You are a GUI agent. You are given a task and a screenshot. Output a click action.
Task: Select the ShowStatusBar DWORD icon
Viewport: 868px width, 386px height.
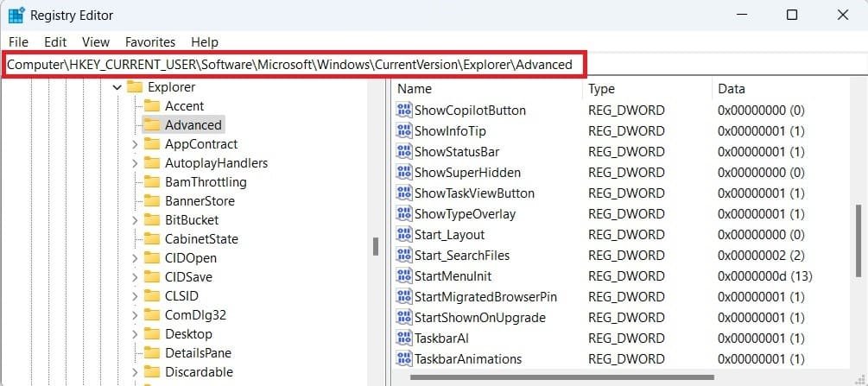404,152
